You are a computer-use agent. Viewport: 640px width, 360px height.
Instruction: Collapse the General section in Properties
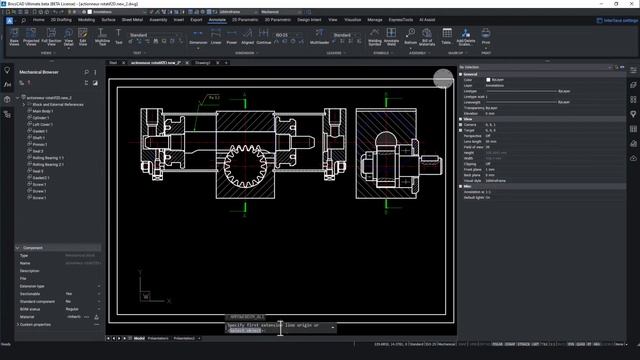point(461,74)
